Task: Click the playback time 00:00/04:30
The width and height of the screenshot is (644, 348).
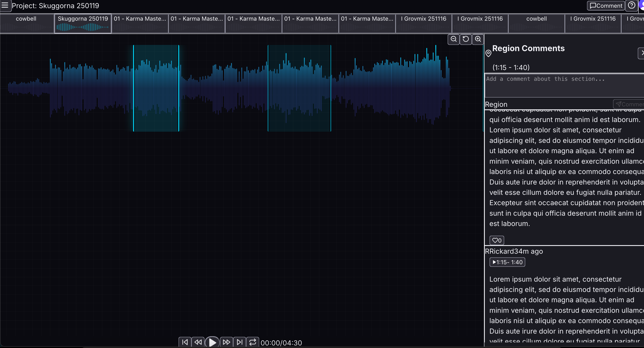Action: [281, 343]
